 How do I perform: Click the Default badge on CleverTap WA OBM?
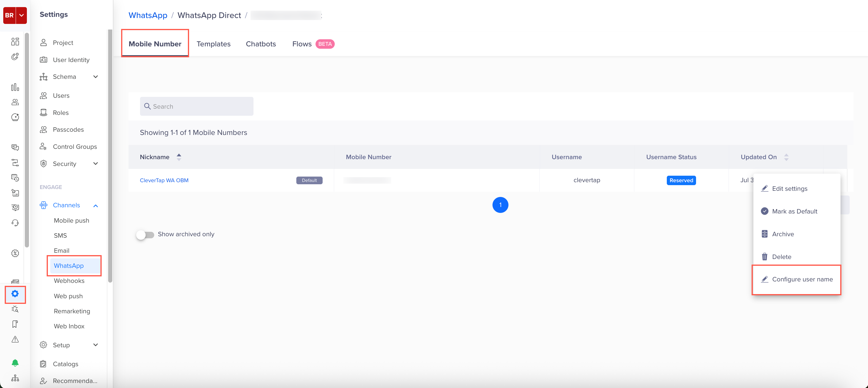click(309, 180)
